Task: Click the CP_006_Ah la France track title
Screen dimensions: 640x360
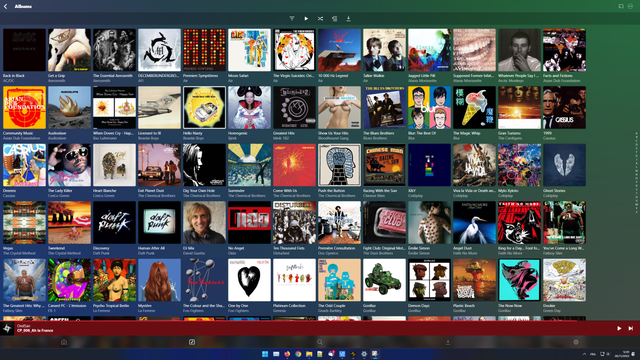Action: 35,331
